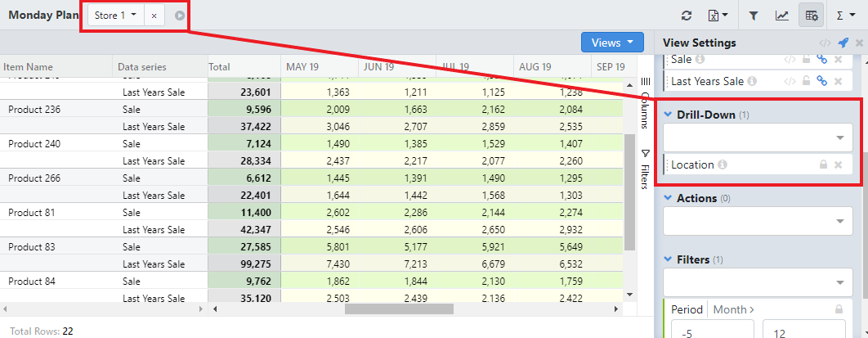Collapse the Drill-Down section
868x338 pixels.
[x=668, y=115]
